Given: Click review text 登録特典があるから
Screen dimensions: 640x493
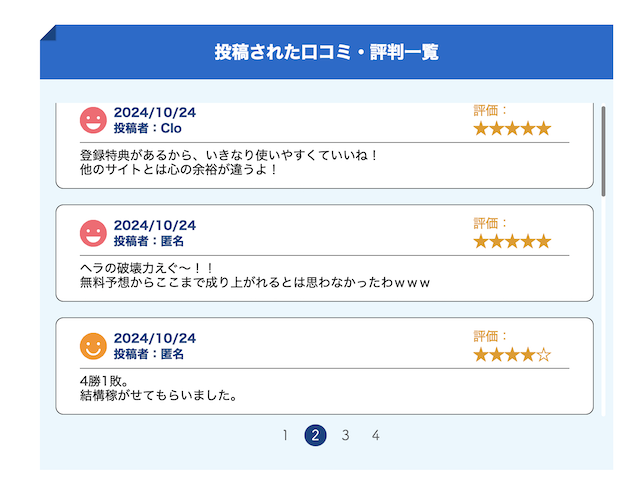Looking at the screenshot, I should point(229,155).
